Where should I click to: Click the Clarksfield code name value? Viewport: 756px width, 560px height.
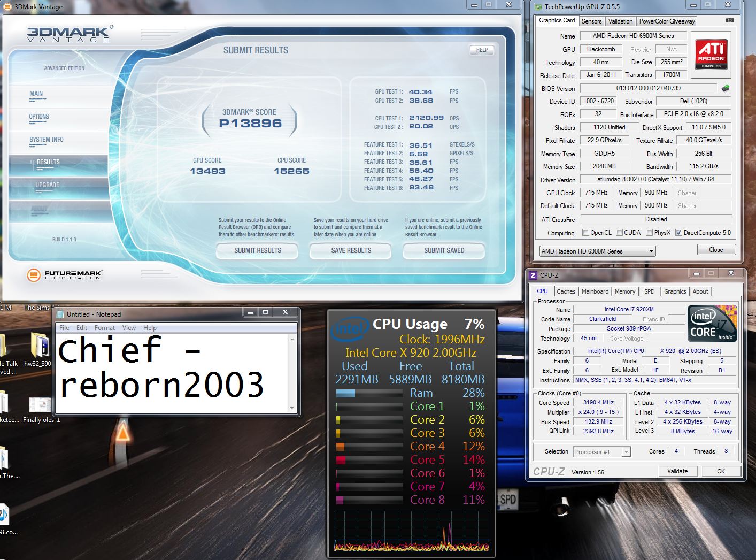602,319
